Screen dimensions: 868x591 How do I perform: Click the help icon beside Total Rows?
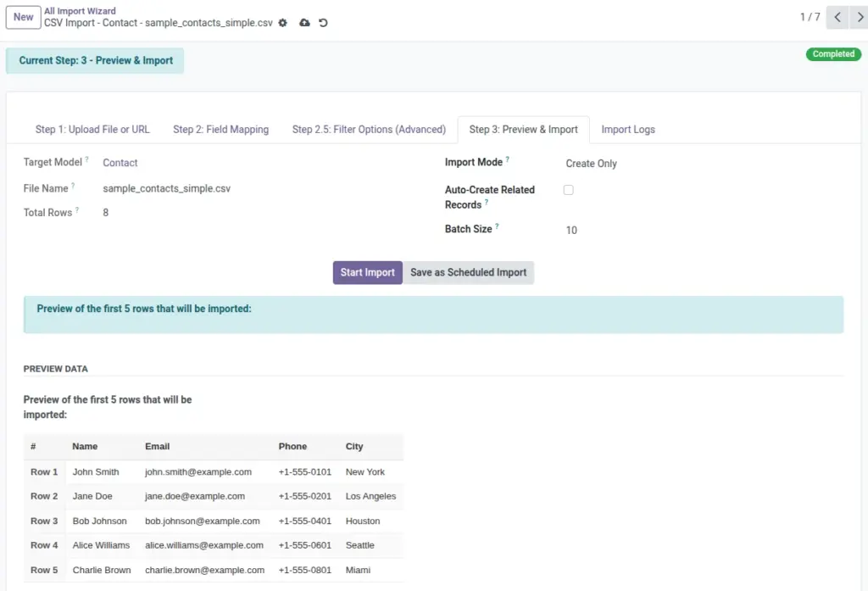click(x=77, y=210)
